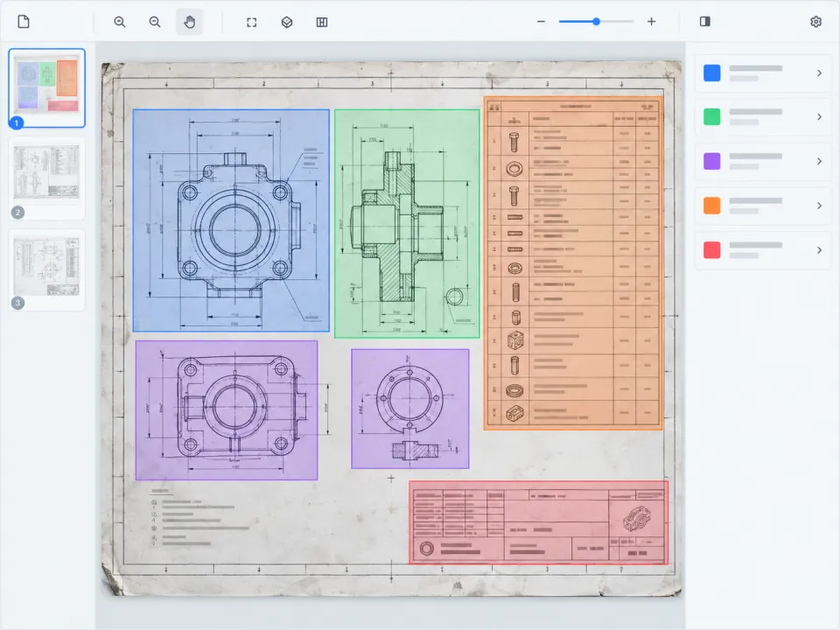840x630 pixels.
Task: Toggle the side panel icon
Action: click(705, 21)
